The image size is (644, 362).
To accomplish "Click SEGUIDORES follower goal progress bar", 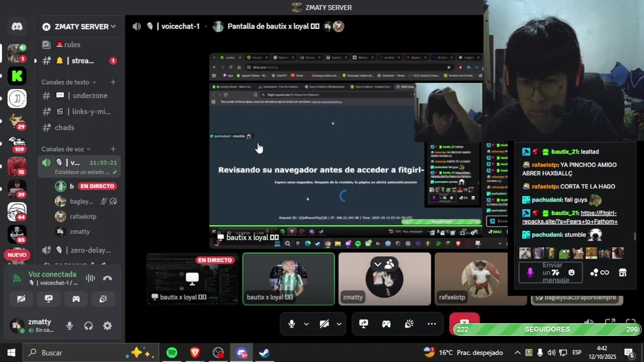I will [x=547, y=329].
